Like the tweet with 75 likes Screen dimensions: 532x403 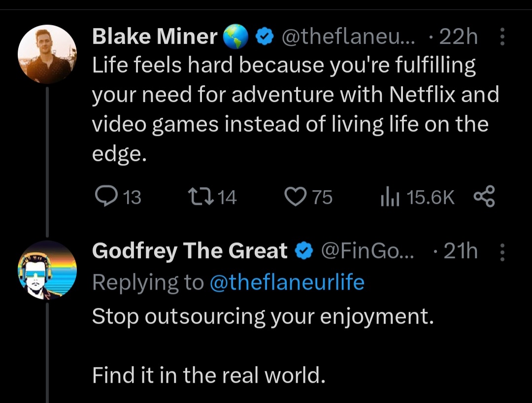tap(295, 197)
